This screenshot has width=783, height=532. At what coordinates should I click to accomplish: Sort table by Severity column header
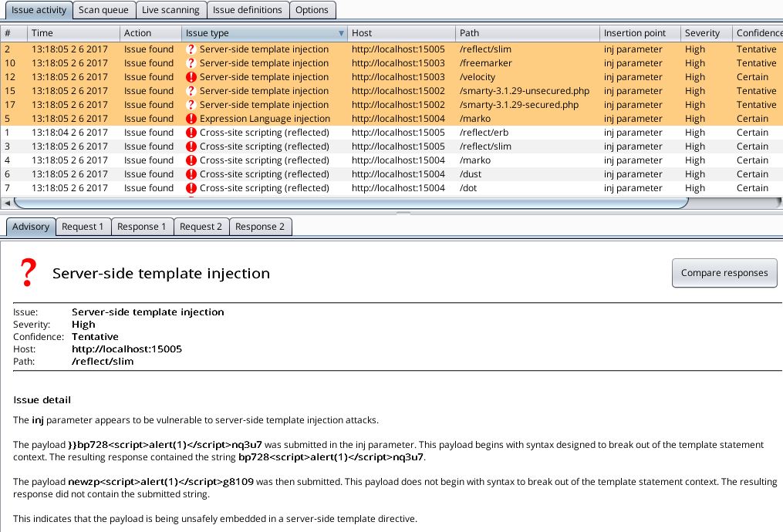tap(701, 33)
